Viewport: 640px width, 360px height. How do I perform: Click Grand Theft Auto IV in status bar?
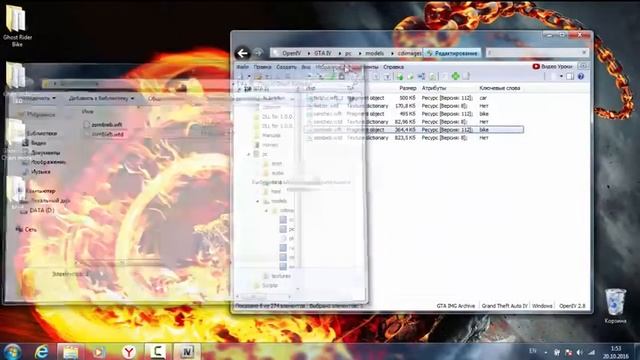click(504, 306)
